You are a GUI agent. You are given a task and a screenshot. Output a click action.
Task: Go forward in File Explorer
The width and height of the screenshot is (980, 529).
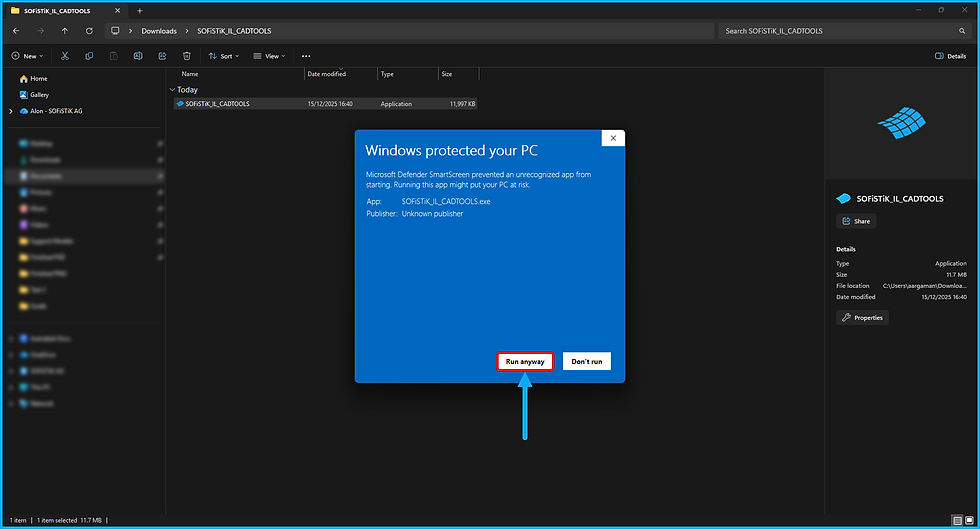[x=41, y=31]
